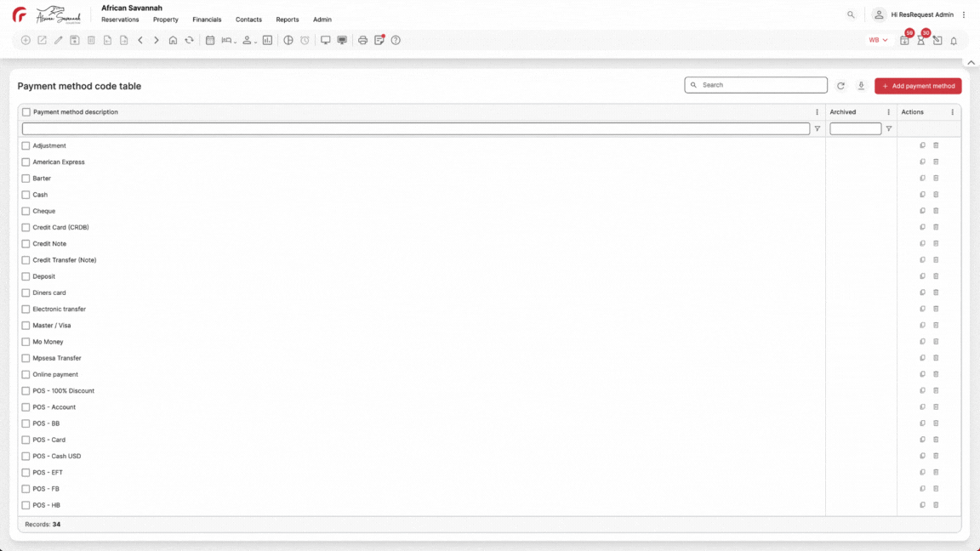Open the person icon dropdown in the toolbar

point(249,40)
